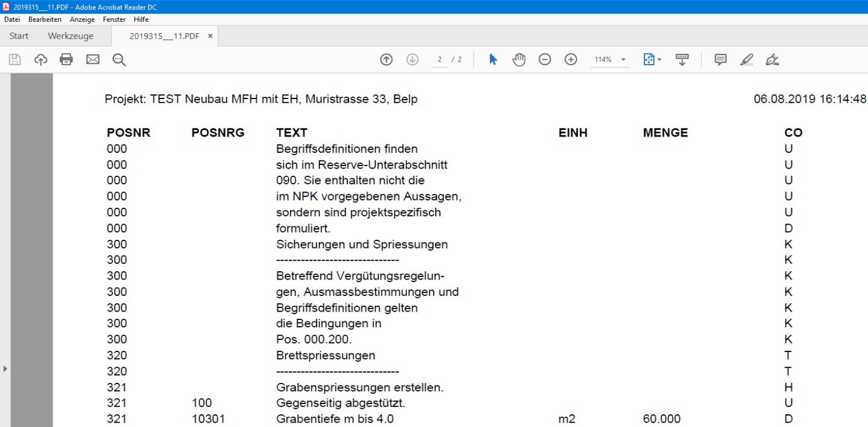Click 'Sicherungen und Spriessungen' text

(362, 245)
